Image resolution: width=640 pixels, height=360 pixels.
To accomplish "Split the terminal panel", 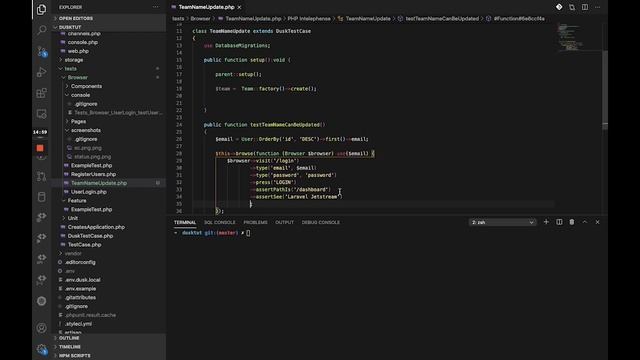I will 559,222.
